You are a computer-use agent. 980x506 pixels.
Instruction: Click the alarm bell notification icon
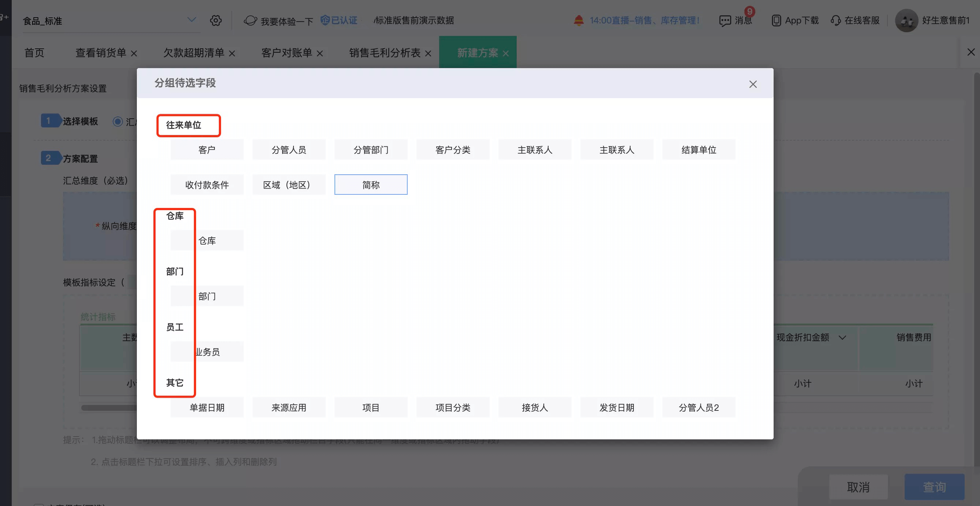click(579, 21)
